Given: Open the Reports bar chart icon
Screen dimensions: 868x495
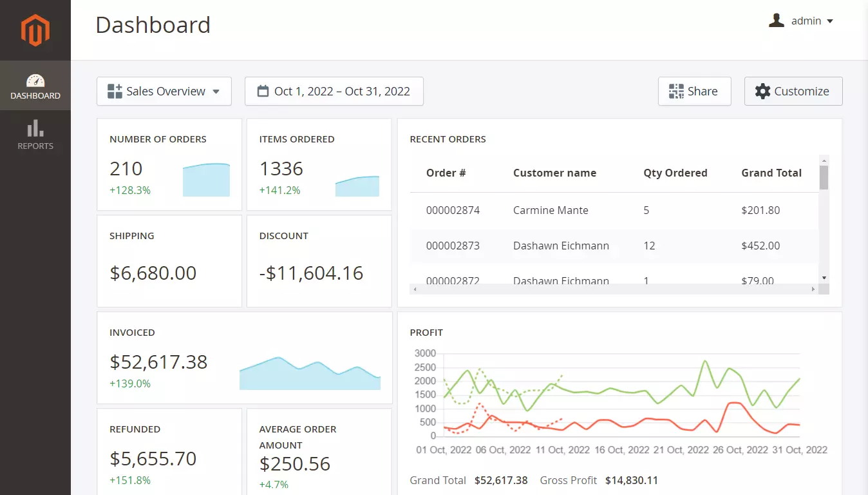Looking at the screenshot, I should 35,128.
